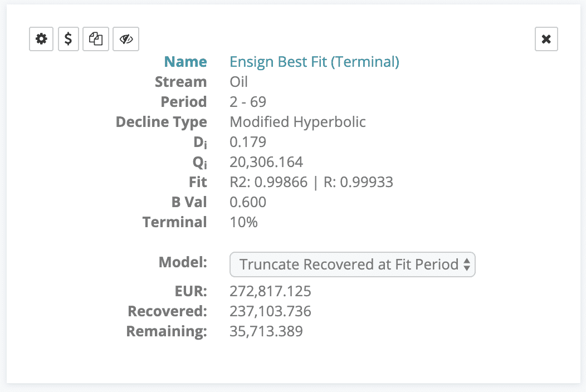
Task: Toggle visibility with the crossed-eye icon
Action: [126, 39]
